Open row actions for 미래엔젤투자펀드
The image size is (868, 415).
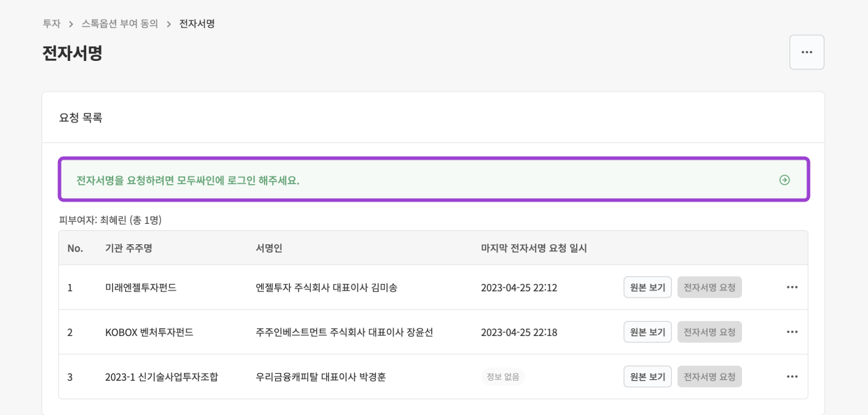(792, 287)
